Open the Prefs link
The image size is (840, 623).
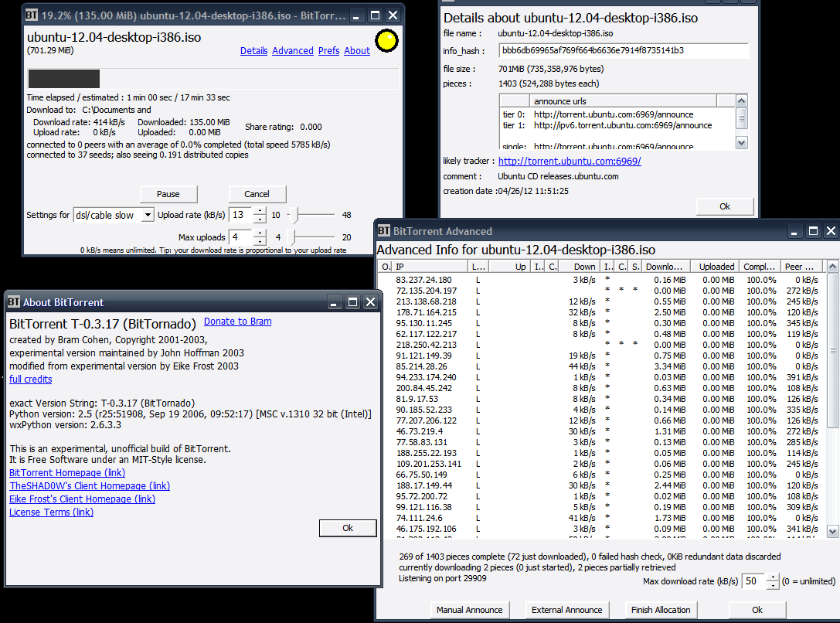pos(329,51)
